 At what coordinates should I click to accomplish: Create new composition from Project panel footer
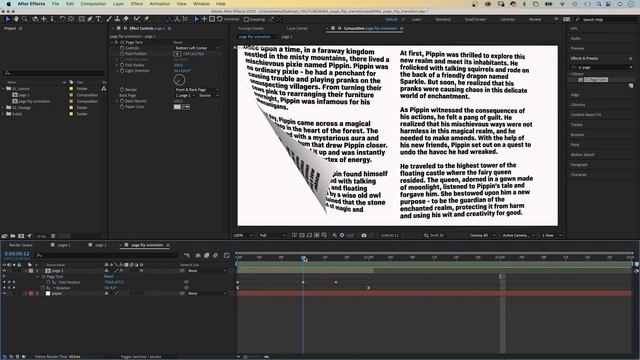pos(21,236)
